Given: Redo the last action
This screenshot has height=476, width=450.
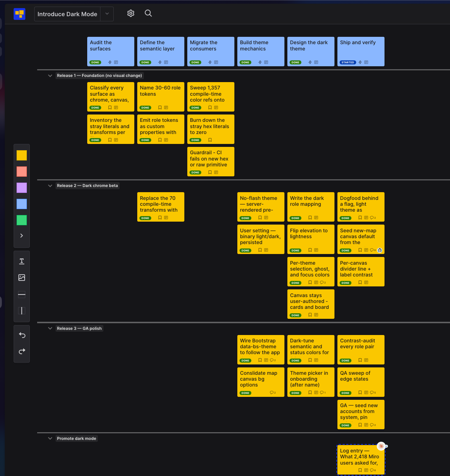Looking at the screenshot, I should (x=22, y=351).
